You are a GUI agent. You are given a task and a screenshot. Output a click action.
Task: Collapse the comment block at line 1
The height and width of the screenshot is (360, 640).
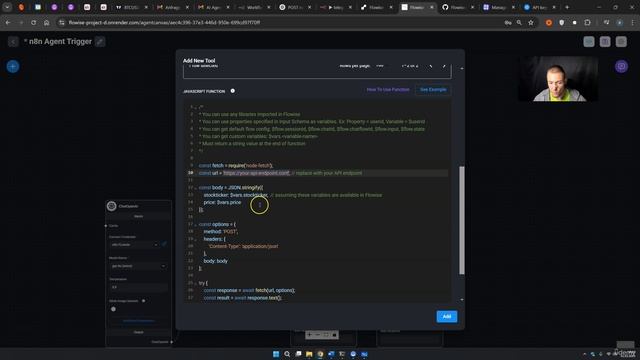pos(195,107)
